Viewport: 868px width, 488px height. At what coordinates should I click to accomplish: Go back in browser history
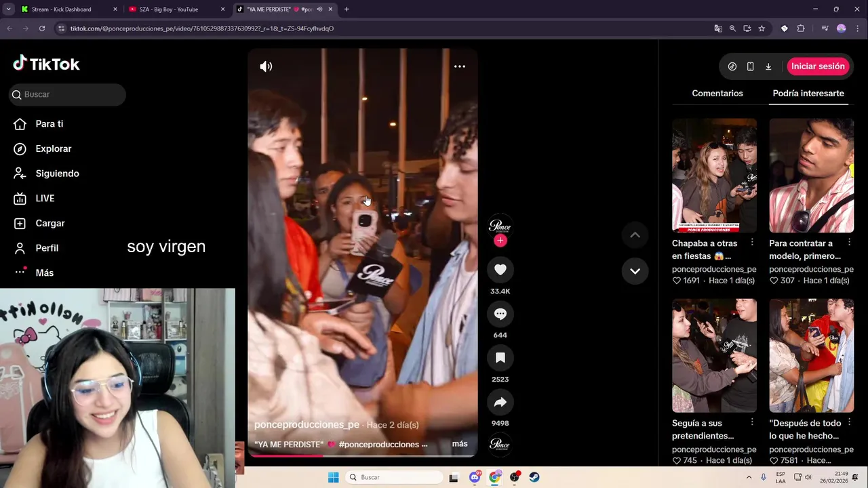(9, 28)
